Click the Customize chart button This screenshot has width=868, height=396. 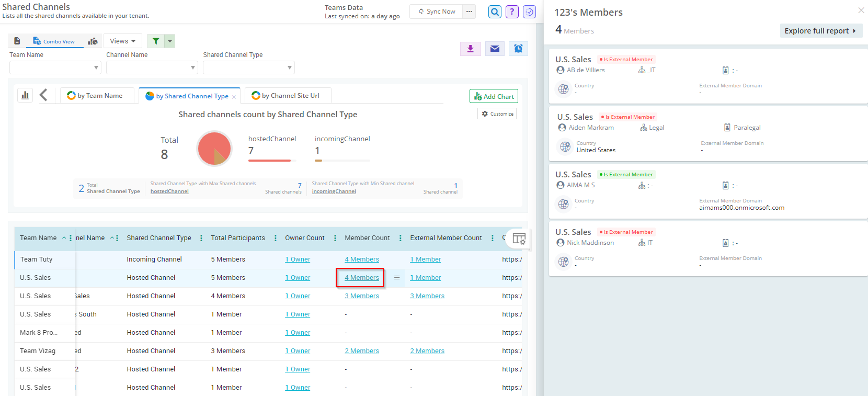[x=497, y=114]
